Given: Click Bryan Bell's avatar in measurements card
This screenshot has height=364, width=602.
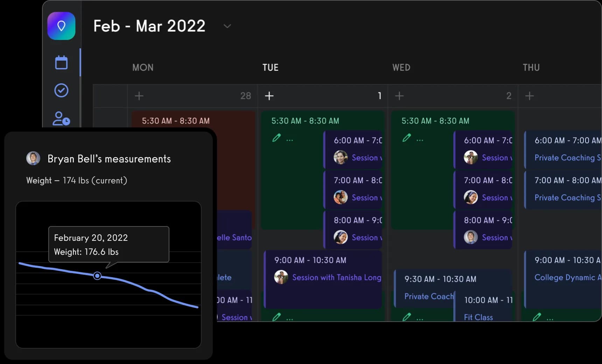Looking at the screenshot, I should pos(33,158).
